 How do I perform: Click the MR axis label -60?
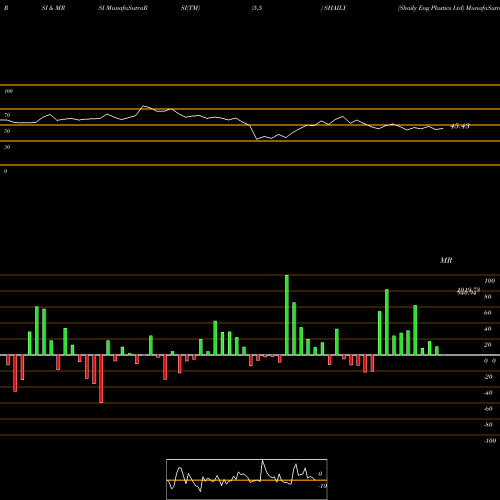click(x=488, y=409)
